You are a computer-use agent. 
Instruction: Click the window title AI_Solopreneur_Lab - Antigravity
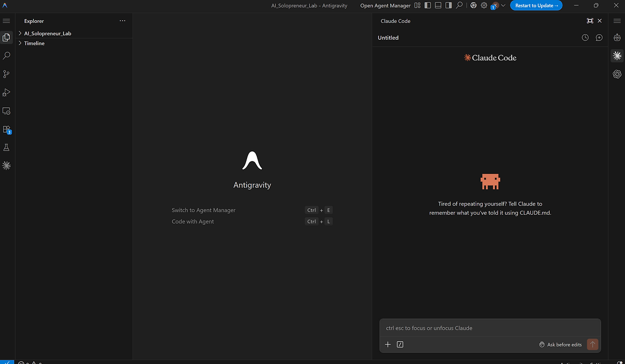[x=309, y=5]
